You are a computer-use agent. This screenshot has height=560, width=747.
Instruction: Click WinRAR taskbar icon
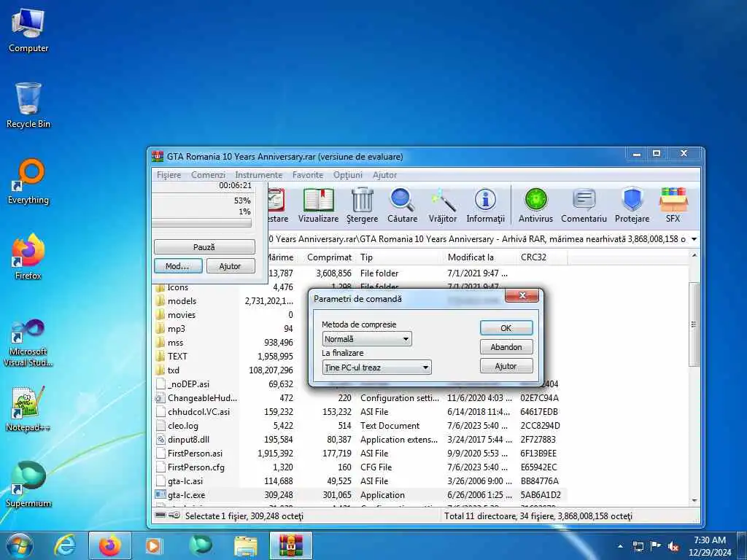(291, 545)
